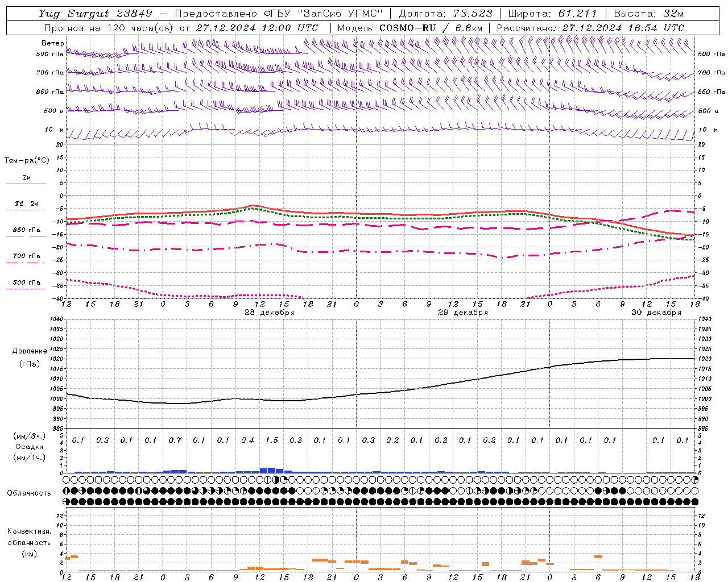Click the "Рассчитано: 27.12.2024 16:54 UTC" timestamp
Image resolution: width=728 pixels, height=582 pixels.
(590, 28)
